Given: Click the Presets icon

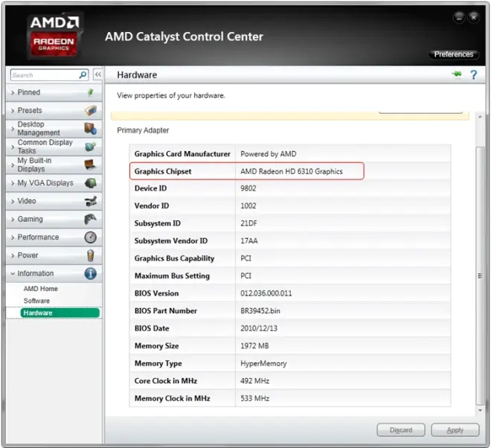Looking at the screenshot, I should tap(91, 111).
